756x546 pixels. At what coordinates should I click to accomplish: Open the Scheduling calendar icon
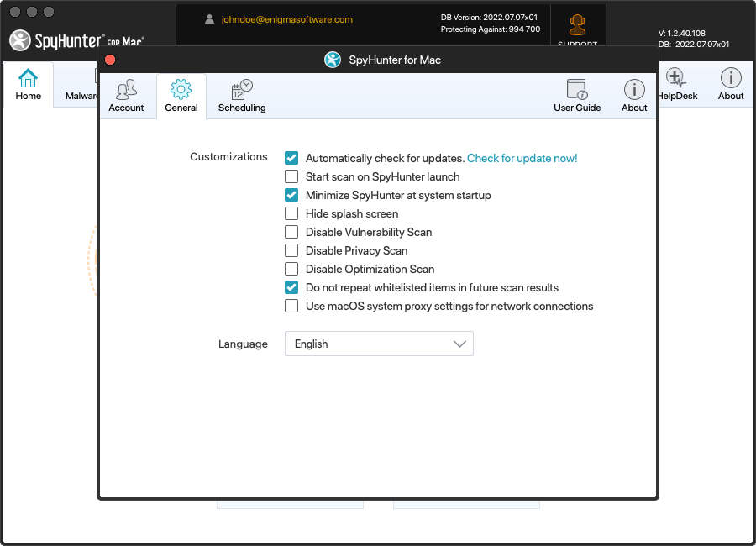point(242,90)
